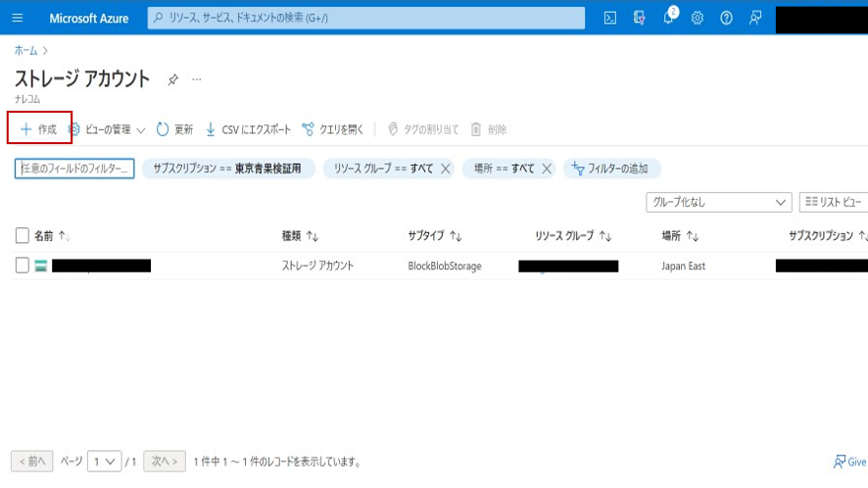Open Cloud Shell icon
Screen dimensions: 868x488
(x=610, y=19)
